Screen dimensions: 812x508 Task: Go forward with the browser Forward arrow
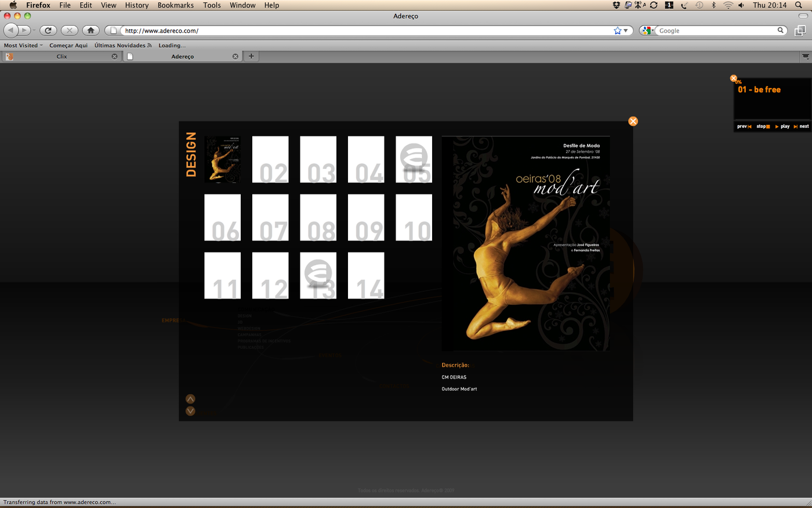(24, 30)
